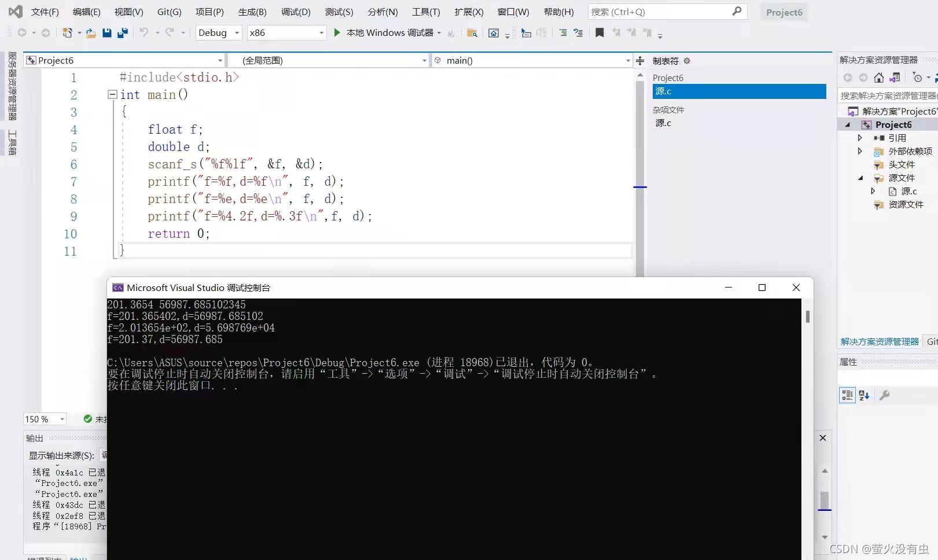This screenshot has height=560, width=938.
Task: Click the alphabetical sort icon in Properties
Action: 864,395
